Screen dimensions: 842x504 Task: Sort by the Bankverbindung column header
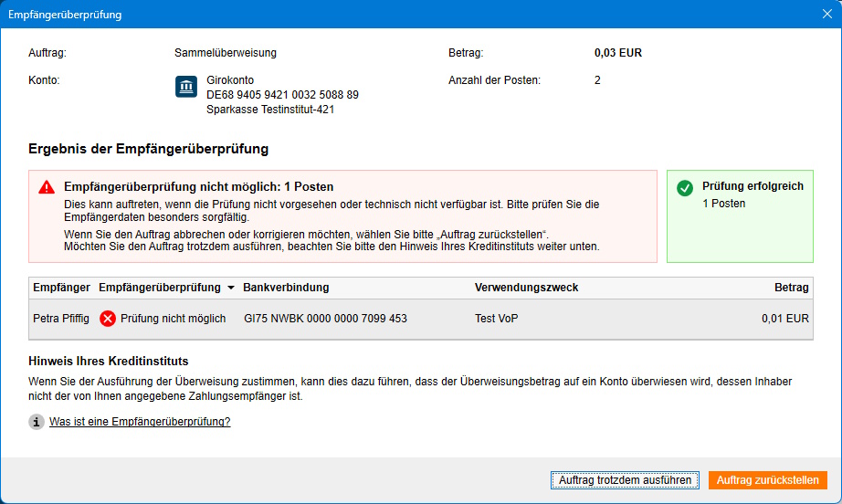tap(286, 288)
